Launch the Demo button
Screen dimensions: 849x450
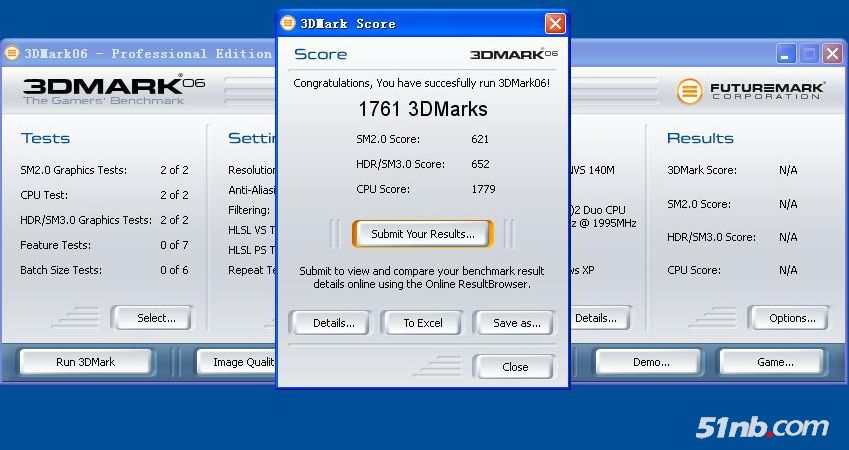pos(651,362)
